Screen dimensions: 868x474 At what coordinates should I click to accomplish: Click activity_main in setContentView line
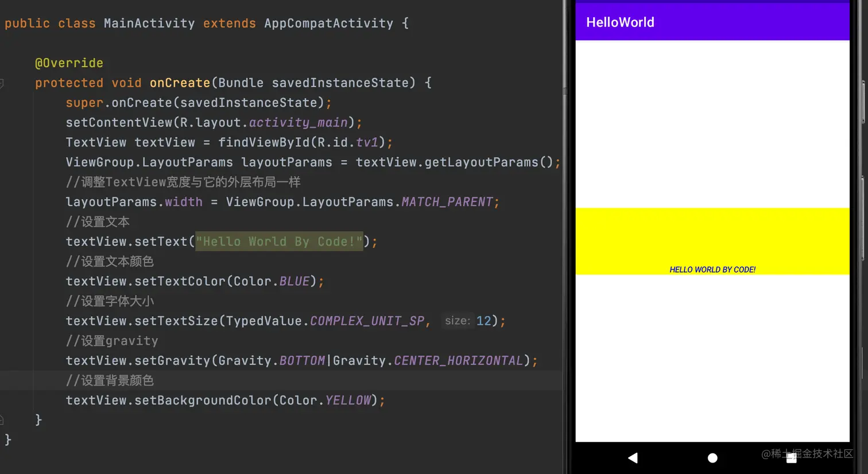(298, 123)
